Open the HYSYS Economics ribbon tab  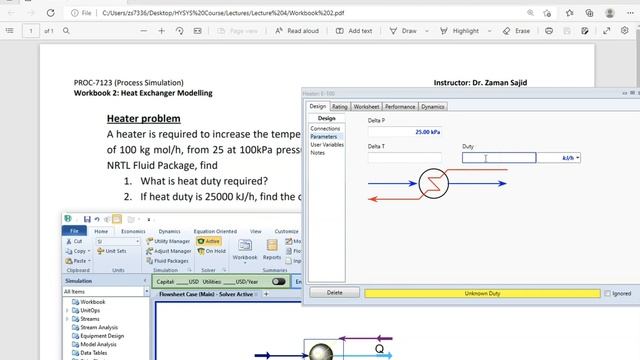click(133, 231)
